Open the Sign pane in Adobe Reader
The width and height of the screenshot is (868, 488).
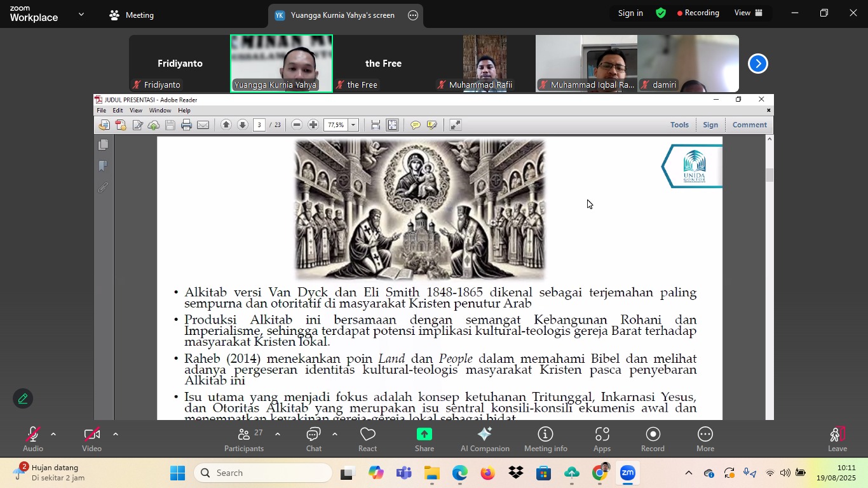pyautogui.click(x=710, y=125)
